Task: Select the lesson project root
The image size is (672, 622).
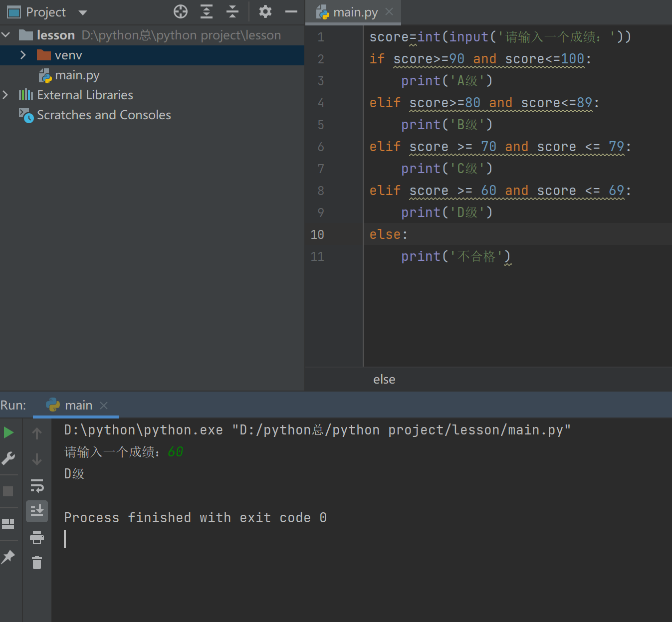Action: point(56,35)
